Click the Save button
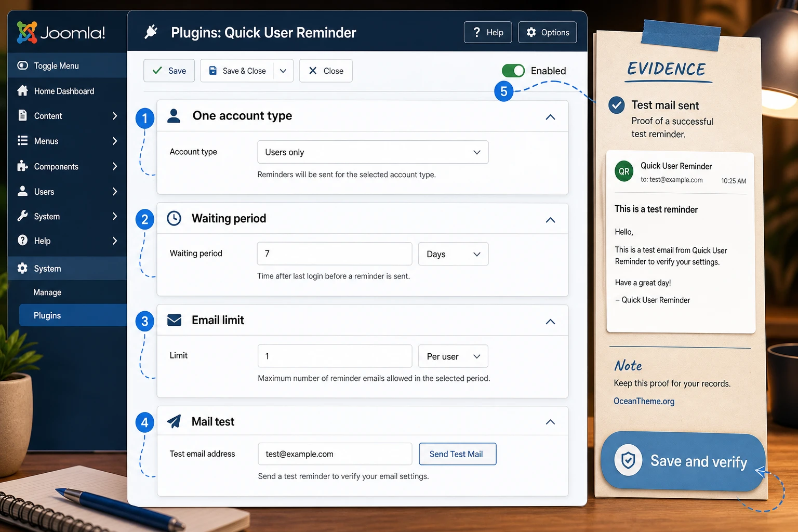 pos(169,71)
